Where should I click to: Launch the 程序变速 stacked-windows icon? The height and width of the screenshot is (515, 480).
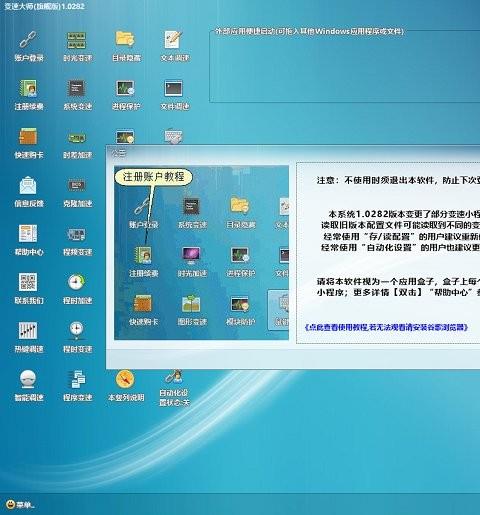77,379
